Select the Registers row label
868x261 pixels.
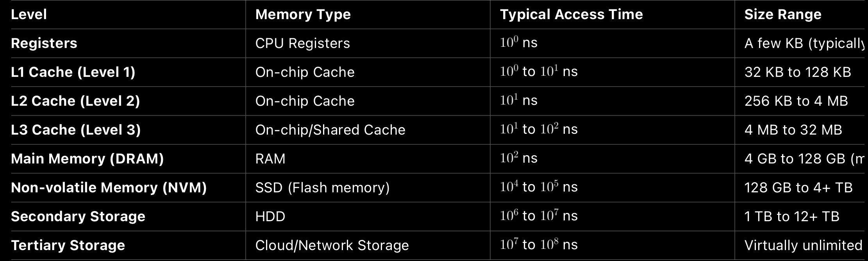pos(44,43)
